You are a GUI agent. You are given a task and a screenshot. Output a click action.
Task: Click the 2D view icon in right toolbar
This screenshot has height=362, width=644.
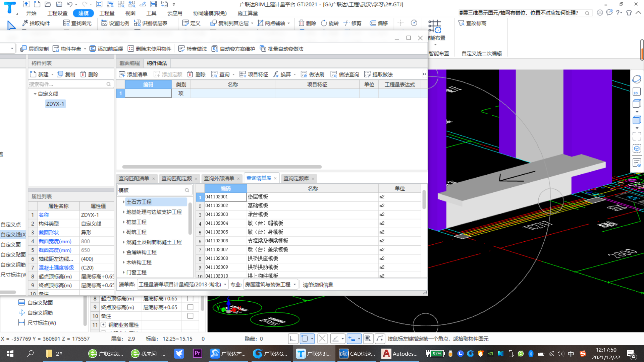coord(637,92)
